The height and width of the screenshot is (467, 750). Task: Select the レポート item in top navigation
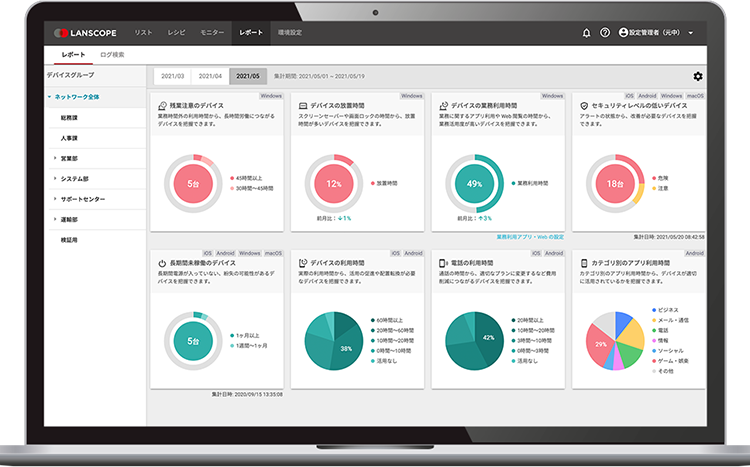[251, 33]
